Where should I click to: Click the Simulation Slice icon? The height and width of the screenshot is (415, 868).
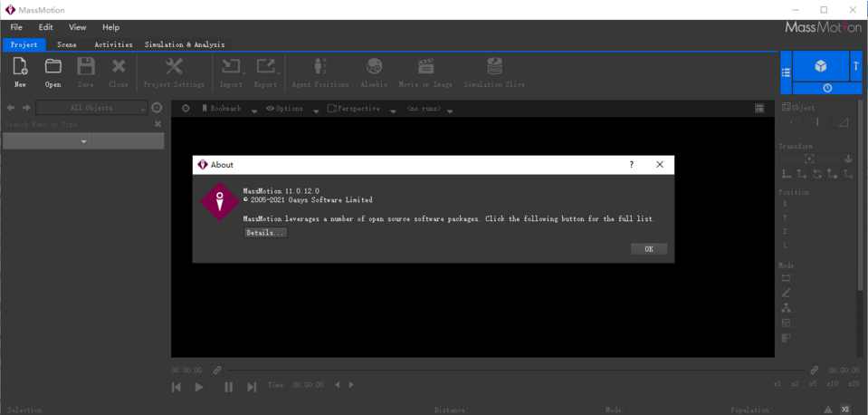point(494,66)
